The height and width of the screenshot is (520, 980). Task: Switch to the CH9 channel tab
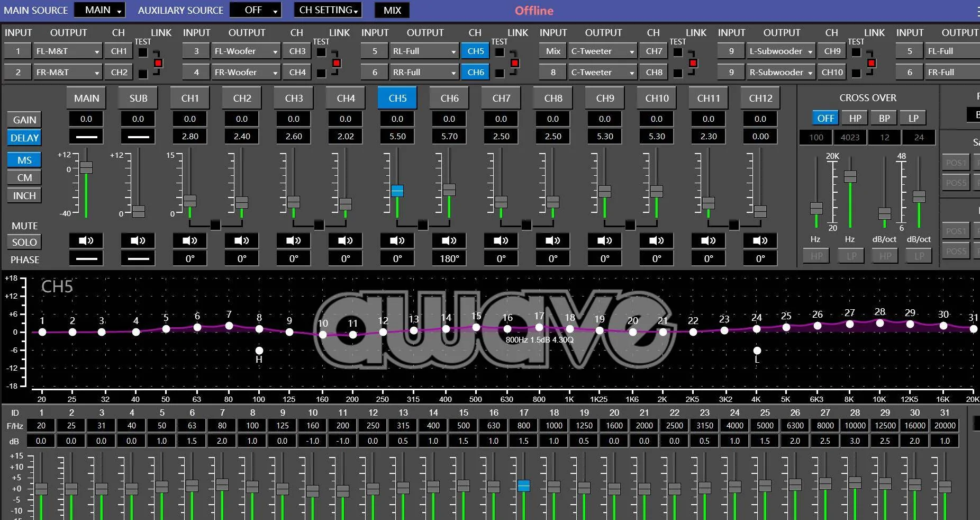[x=605, y=98]
